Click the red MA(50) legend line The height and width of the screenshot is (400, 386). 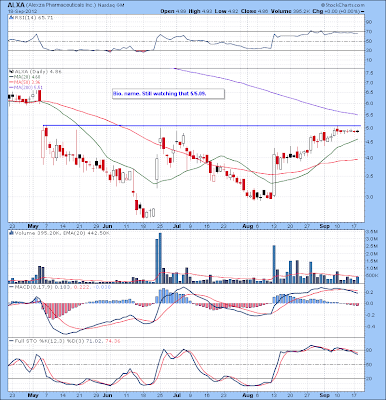pos(11,82)
